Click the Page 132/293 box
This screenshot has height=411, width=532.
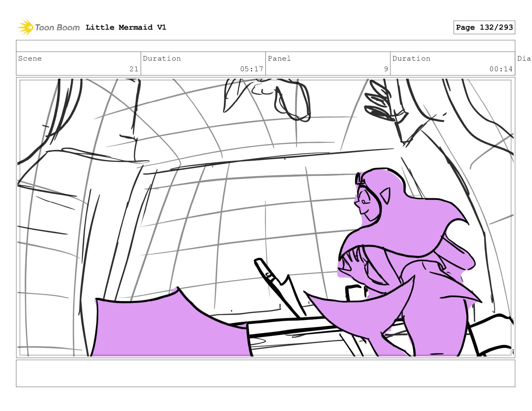coord(484,27)
